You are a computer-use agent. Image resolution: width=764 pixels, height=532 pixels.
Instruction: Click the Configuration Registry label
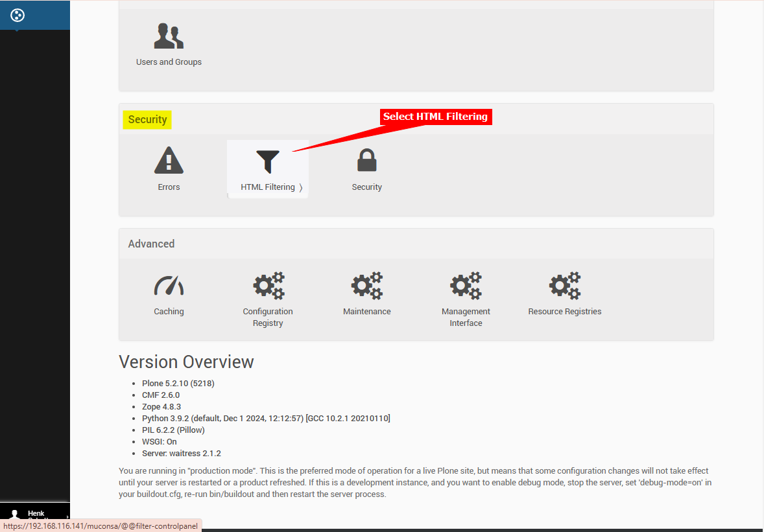(x=268, y=318)
